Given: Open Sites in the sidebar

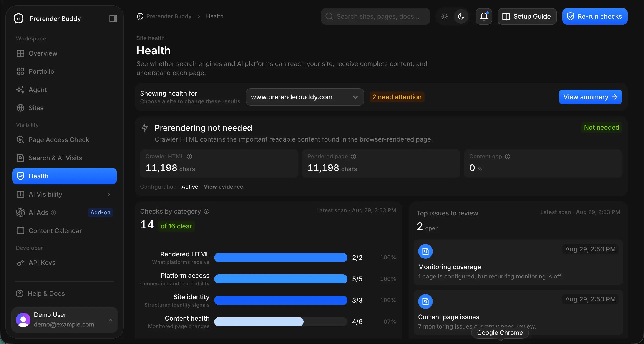Looking at the screenshot, I should point(65,108).
